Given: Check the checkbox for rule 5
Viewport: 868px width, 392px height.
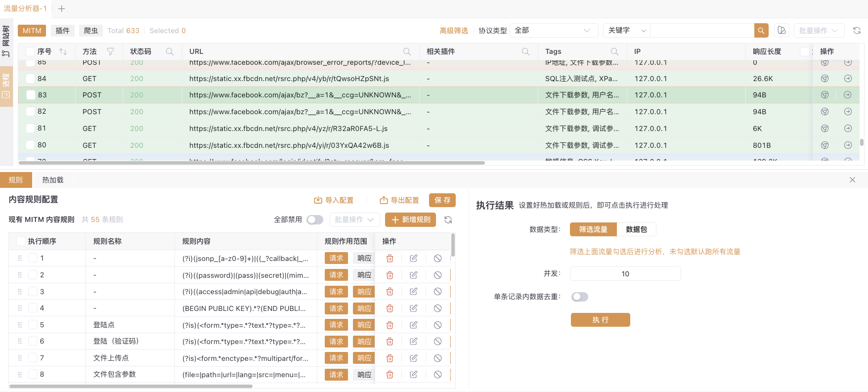Looking at the screenshot, I should [x=33, y=325].
